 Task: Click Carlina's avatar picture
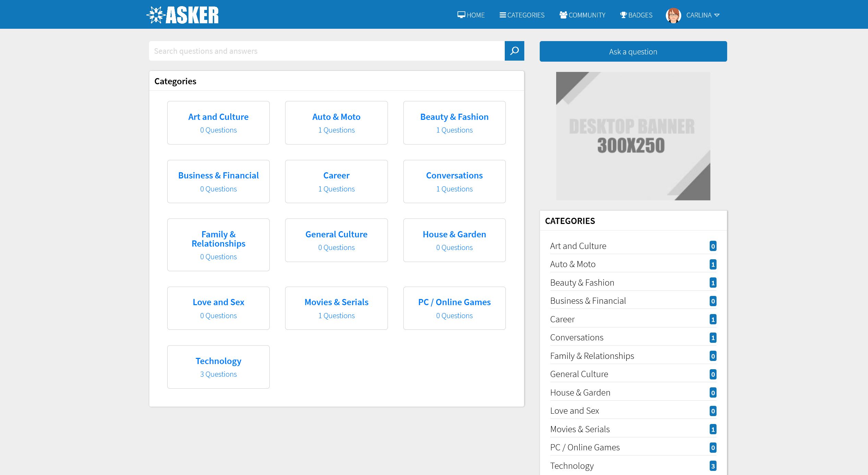point(673,15)
